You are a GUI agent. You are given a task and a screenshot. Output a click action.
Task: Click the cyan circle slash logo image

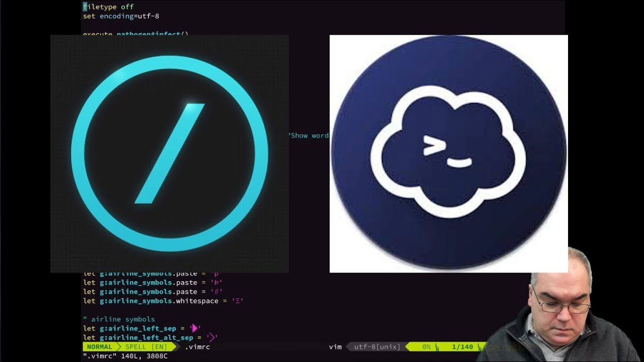[170, 154]
